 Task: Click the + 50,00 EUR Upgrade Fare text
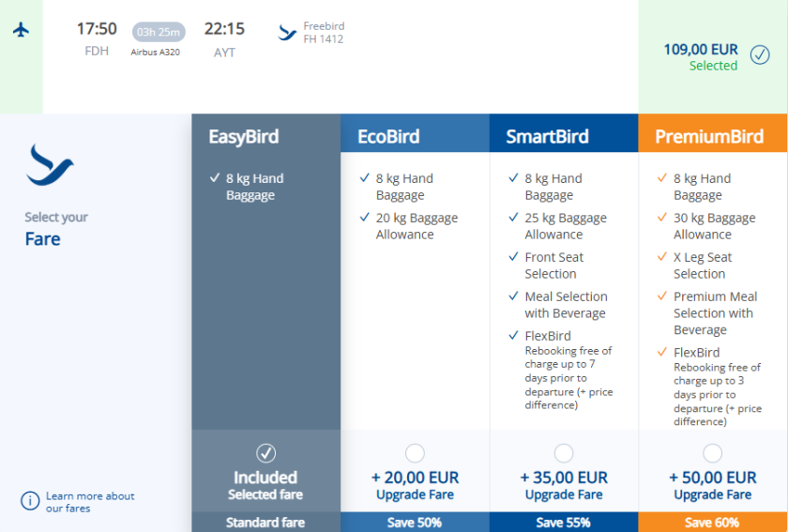point(713,485)
